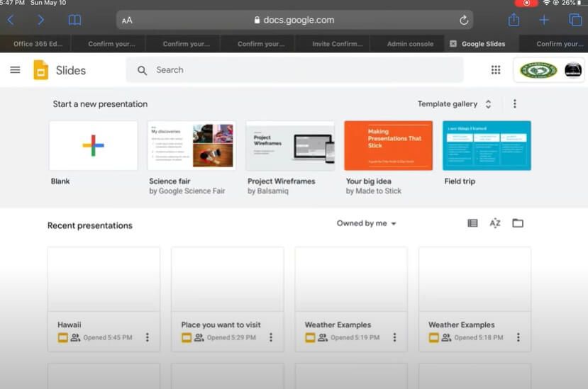
Task: Click the "Start a new presentation" heading
Action: tap(100, 104)
